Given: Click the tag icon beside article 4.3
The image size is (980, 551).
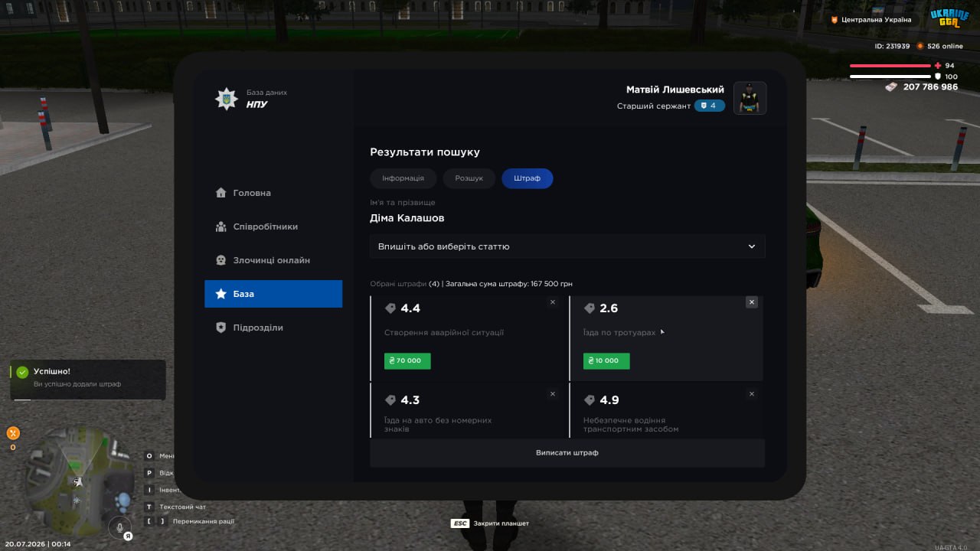Looking at the screenshot, I should click(390, 400).
